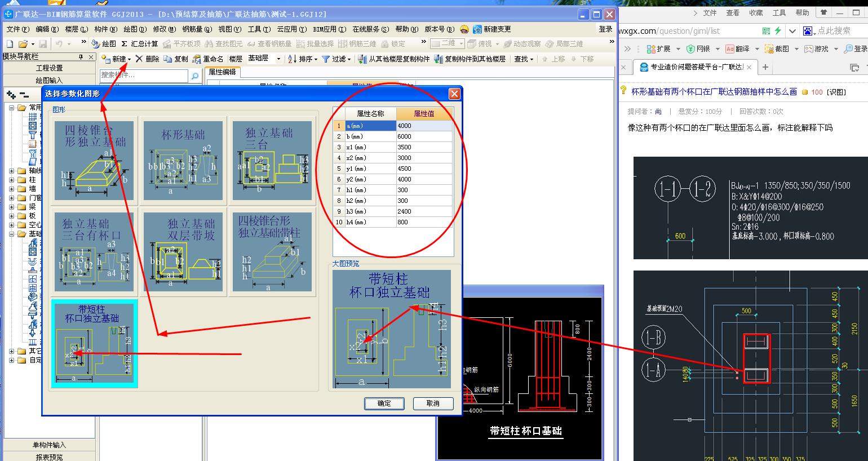Screen dimensions: 868x461
Task: Click the 复制 copy icon
Action: 168,59
